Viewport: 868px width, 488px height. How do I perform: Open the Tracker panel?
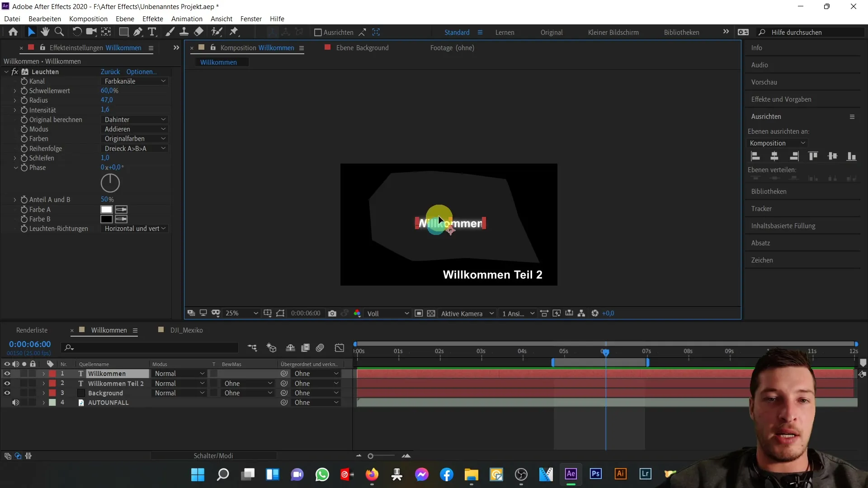(761, 209)
